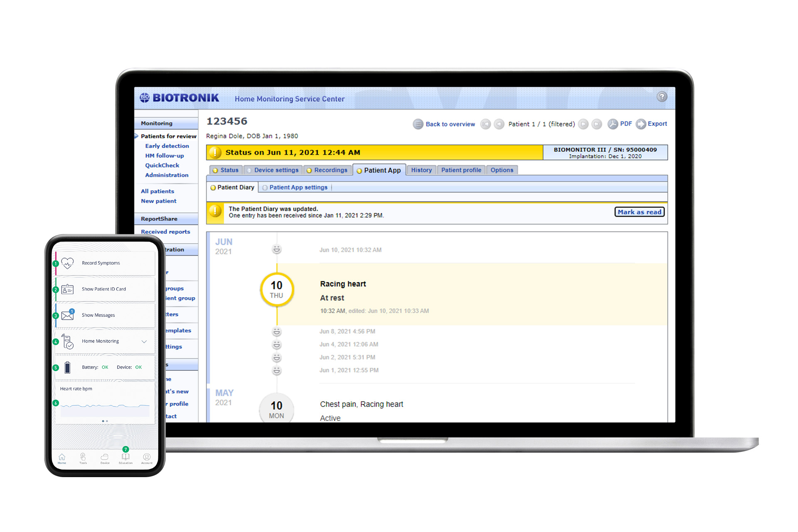Screen dimensions: 798x532
Task: Open the History tab
Action: 421,170
